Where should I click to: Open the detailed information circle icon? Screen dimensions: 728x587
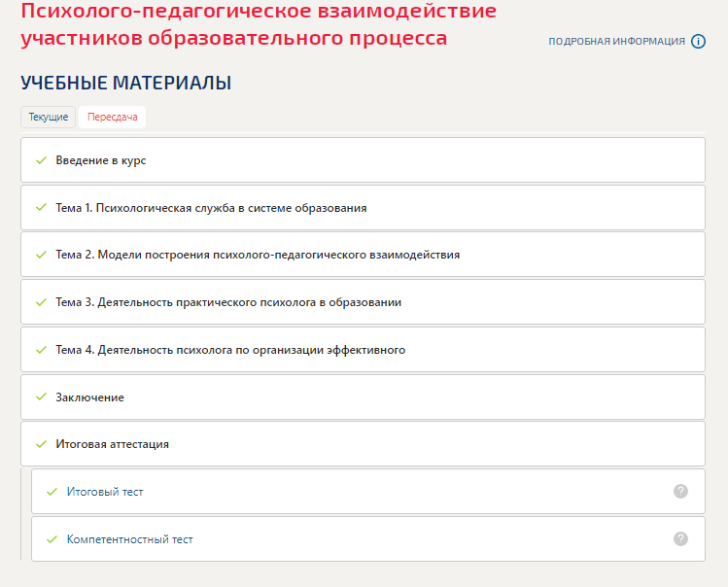(x=698, y=42)
